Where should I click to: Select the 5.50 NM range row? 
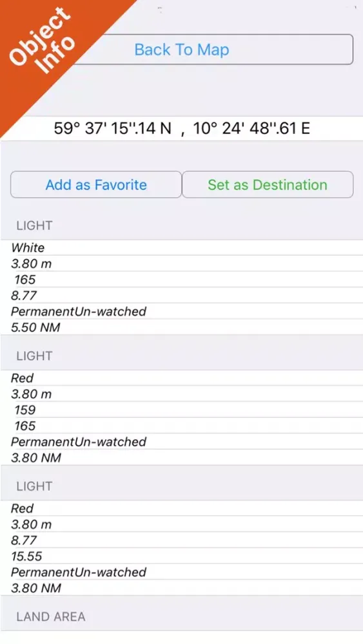click(182, 327)
